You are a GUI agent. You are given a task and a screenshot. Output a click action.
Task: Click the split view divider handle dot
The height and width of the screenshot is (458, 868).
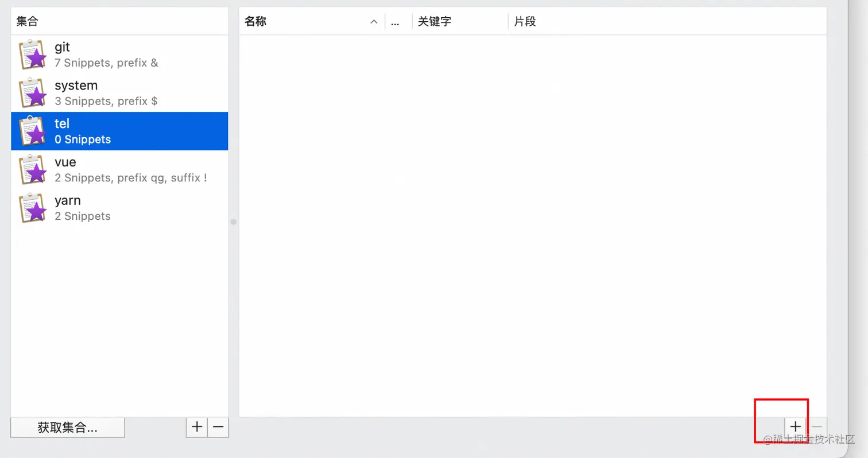click(234, 222)
